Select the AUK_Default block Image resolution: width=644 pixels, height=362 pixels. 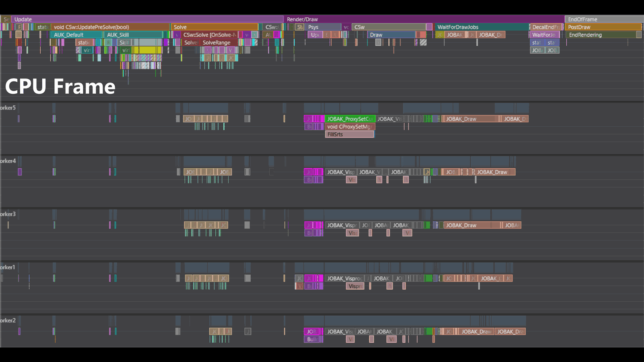coord(76,35)
